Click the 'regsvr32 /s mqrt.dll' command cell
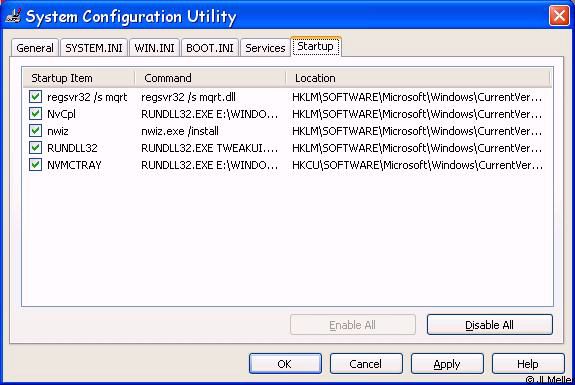The image size is (575, 385). 188,97
